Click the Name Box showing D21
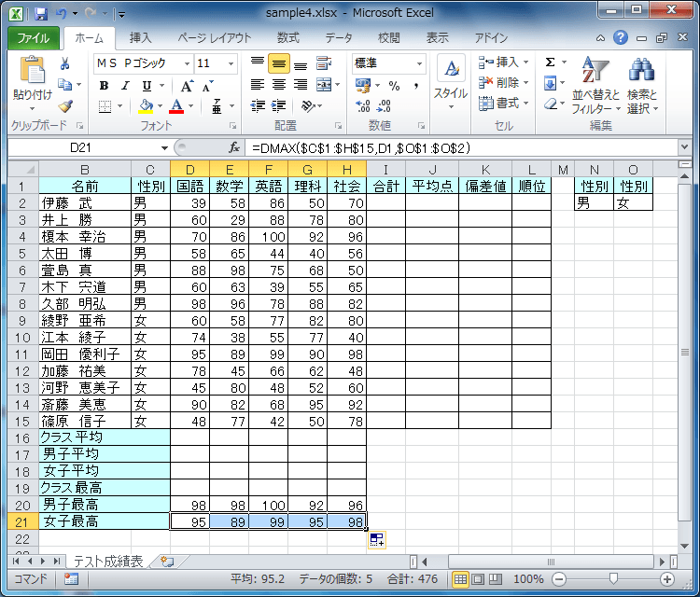 [85, 147]
